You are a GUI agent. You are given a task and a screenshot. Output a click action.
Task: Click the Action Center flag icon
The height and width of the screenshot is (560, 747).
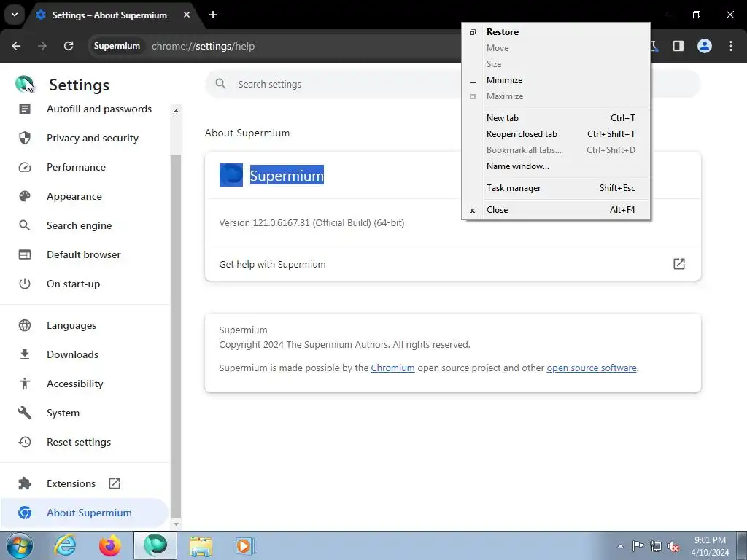638,546
